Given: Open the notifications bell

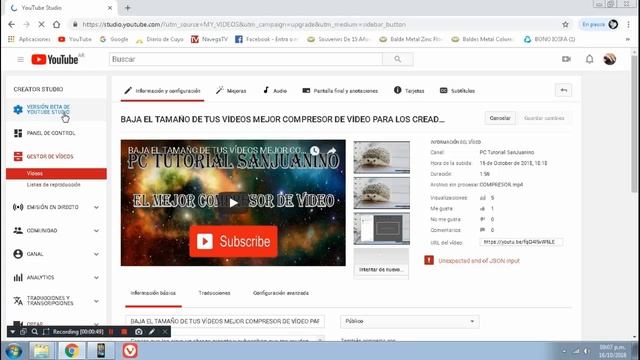Looking at the screenshot, I should click(589, 59).
